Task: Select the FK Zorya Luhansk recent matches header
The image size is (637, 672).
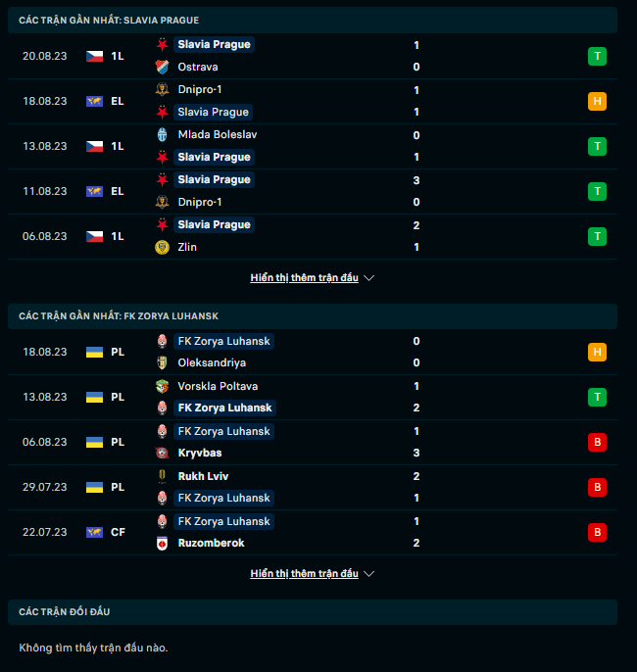Action: pyautogui.click(x=119, y=316)
